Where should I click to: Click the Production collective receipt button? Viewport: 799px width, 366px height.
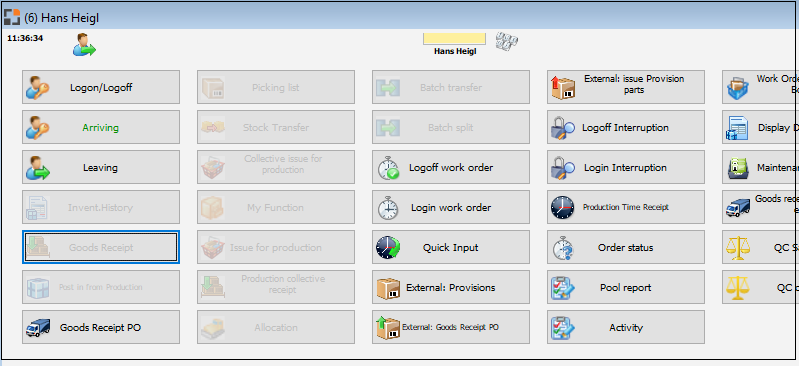click(276, 287)
